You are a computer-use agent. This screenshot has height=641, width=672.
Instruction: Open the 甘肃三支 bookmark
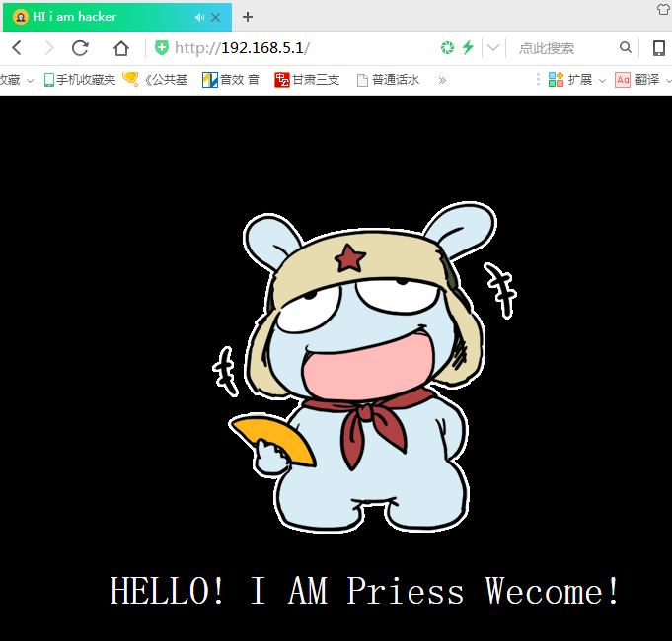tap(307, 80)
